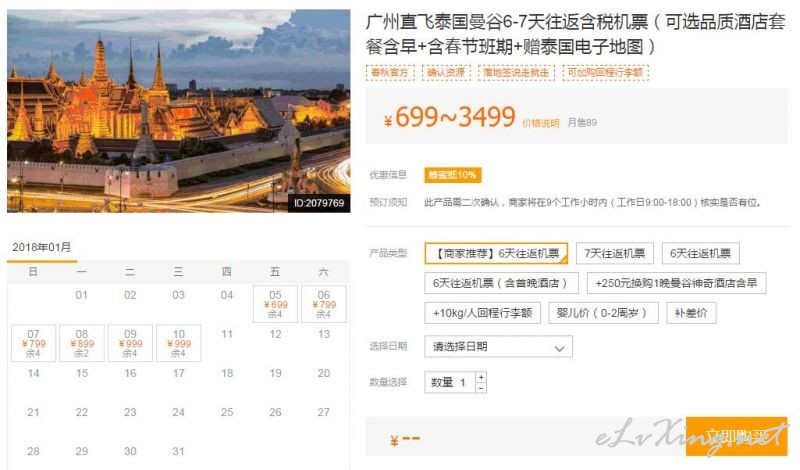
Task: Increase quantity with the plus stepper
Action: [x=481, y=377]
